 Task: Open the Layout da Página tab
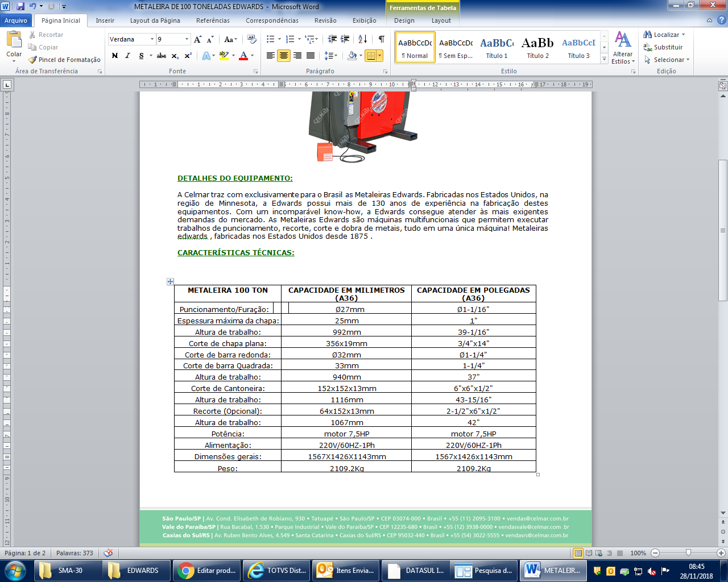[155, 20]
